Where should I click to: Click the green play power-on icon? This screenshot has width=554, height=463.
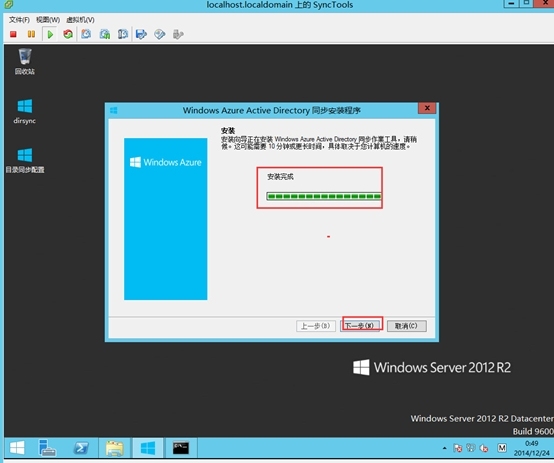(50, 34)
